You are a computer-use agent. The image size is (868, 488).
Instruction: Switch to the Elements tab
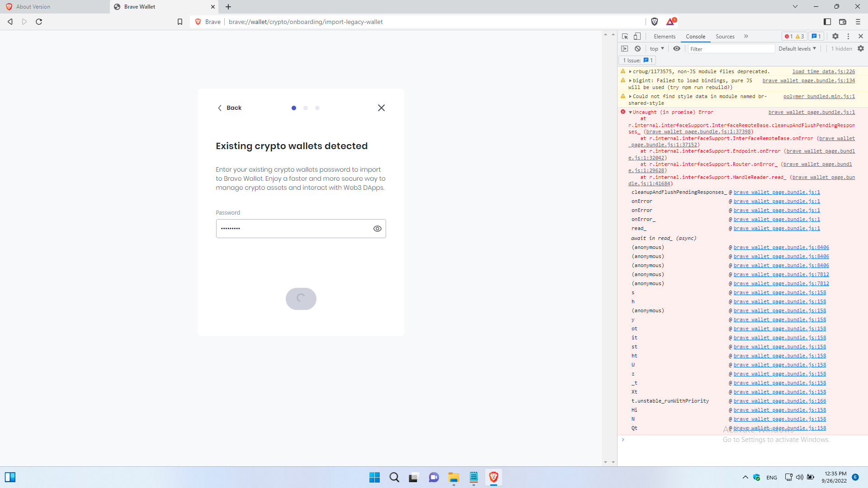coord(664,36)
